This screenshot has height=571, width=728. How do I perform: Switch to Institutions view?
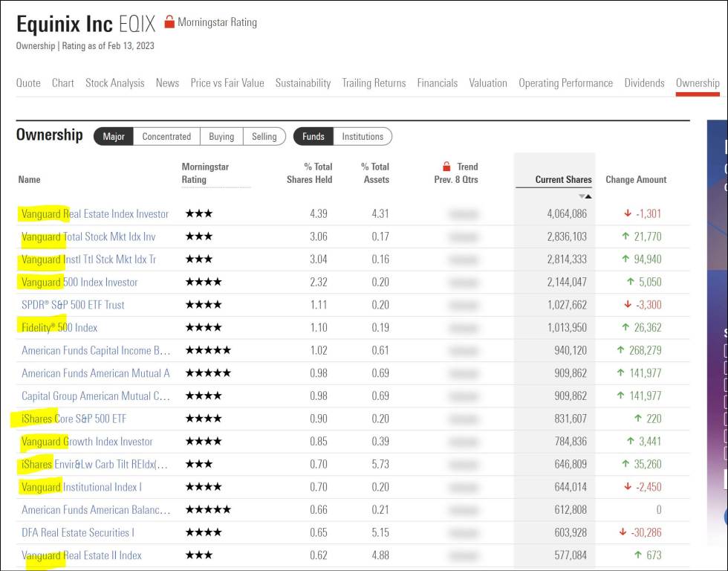tap(363, 137)
